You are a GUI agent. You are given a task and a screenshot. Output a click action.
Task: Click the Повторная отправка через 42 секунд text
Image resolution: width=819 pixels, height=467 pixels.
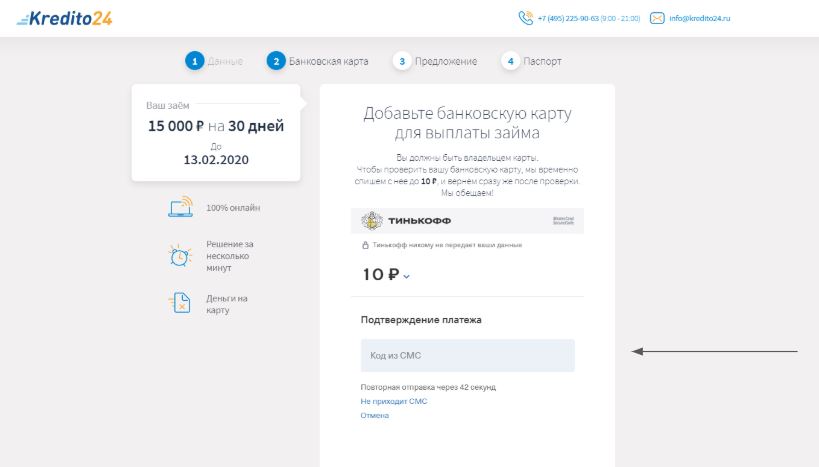pos(428,387)
